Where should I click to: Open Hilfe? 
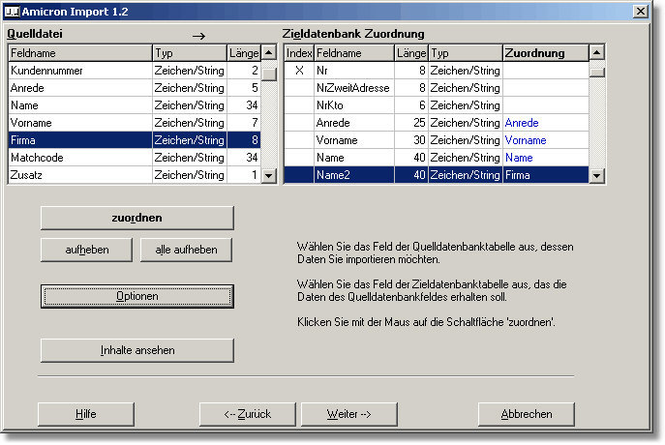[86, 414]
